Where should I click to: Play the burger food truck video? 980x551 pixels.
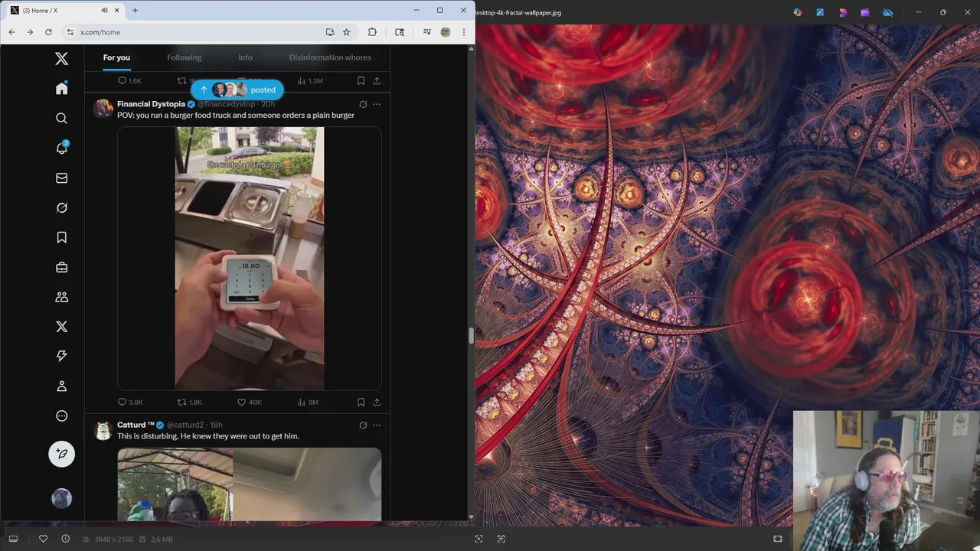pyautogui.click(x=250, y=259)
